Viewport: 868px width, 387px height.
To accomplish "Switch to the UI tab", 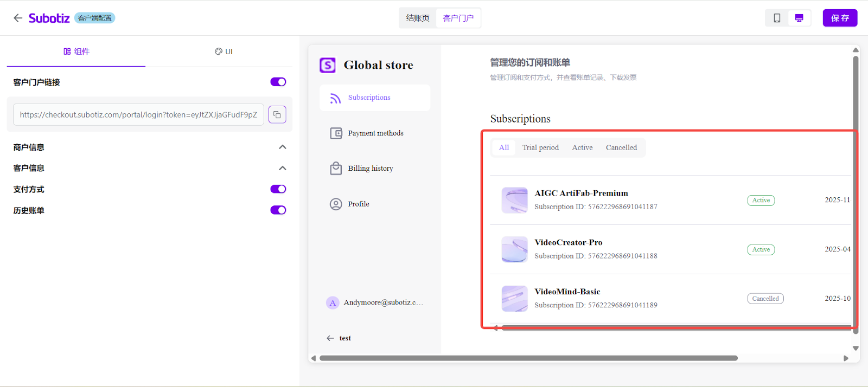I will point(224,51).
